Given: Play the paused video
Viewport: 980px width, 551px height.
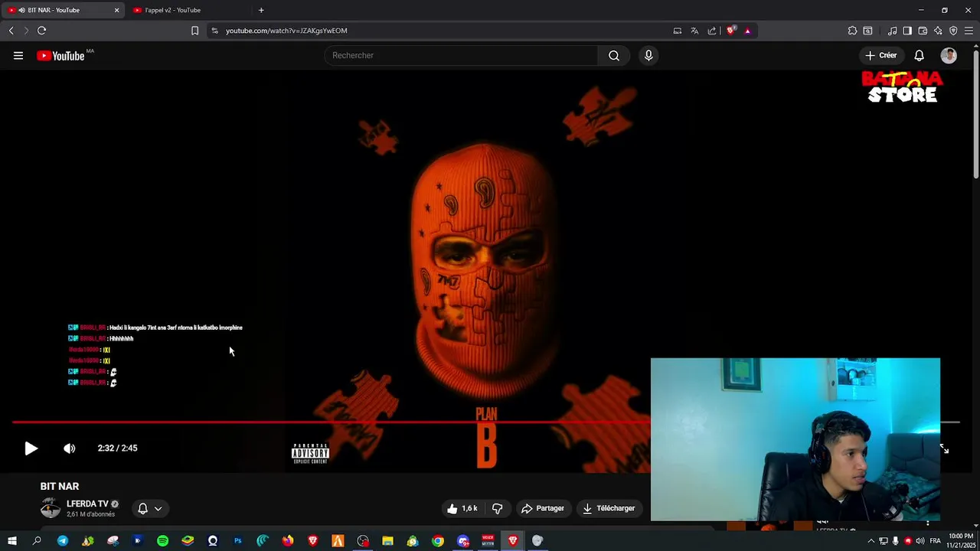Looking at the screenshot, I should (x=31, y=448).
